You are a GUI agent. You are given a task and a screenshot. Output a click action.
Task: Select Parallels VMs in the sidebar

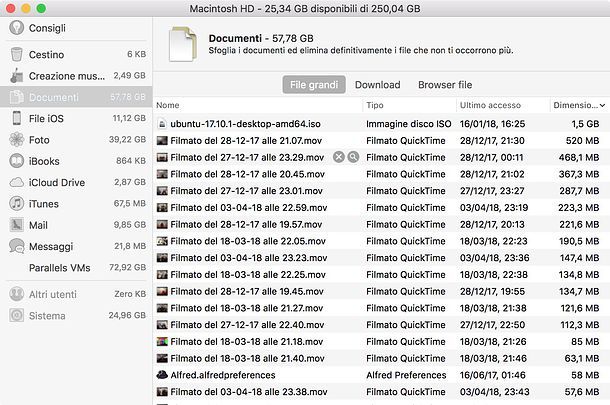pos(76,268)
